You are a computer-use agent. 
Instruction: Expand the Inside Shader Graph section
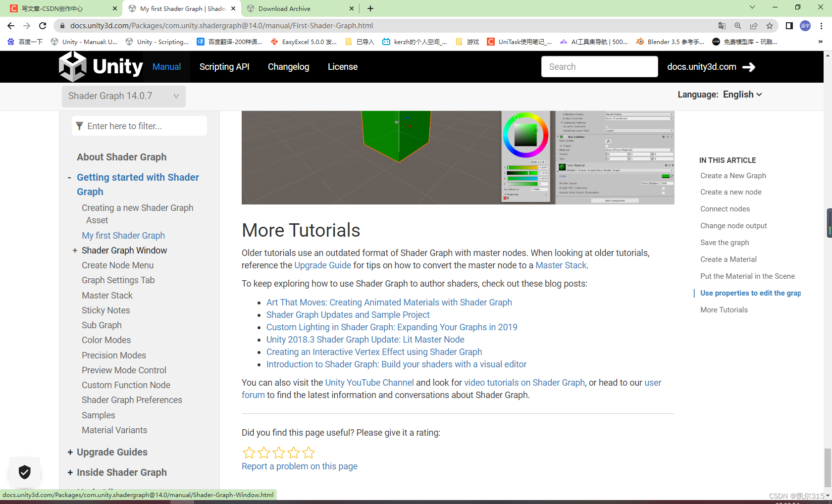(70, 472)
